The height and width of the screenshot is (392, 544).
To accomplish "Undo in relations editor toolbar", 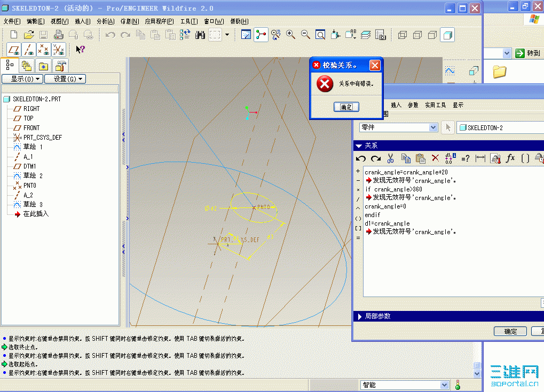I will [x=361, y=158].
